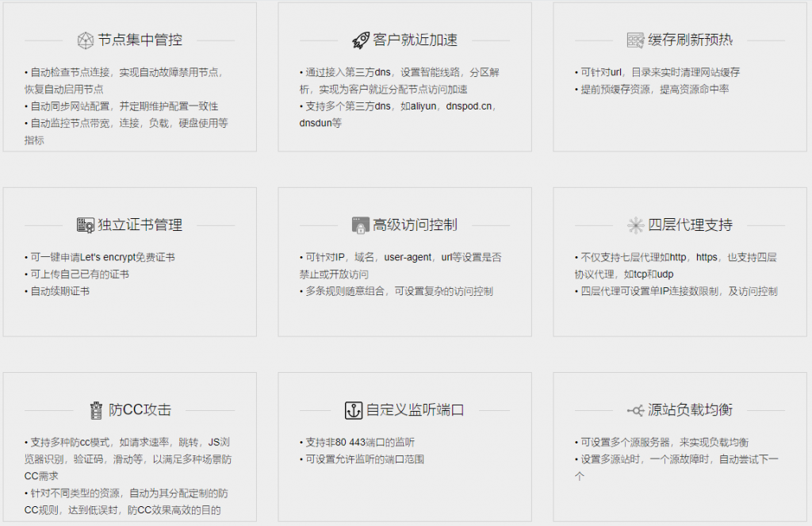The height and width of the screenshot is (526, 812).
Task: Click the certificate icon beside 独立证书管理
Action: point(86,225)
